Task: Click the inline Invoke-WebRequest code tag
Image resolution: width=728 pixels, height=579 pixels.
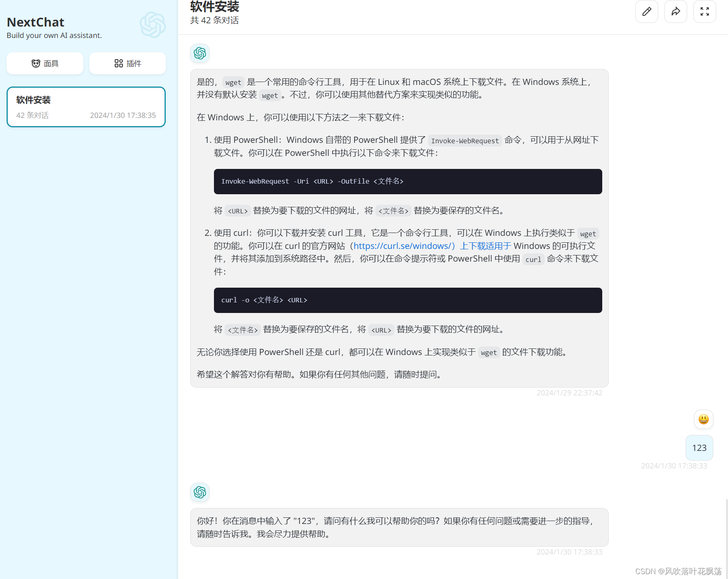Action: coord(465,141)
